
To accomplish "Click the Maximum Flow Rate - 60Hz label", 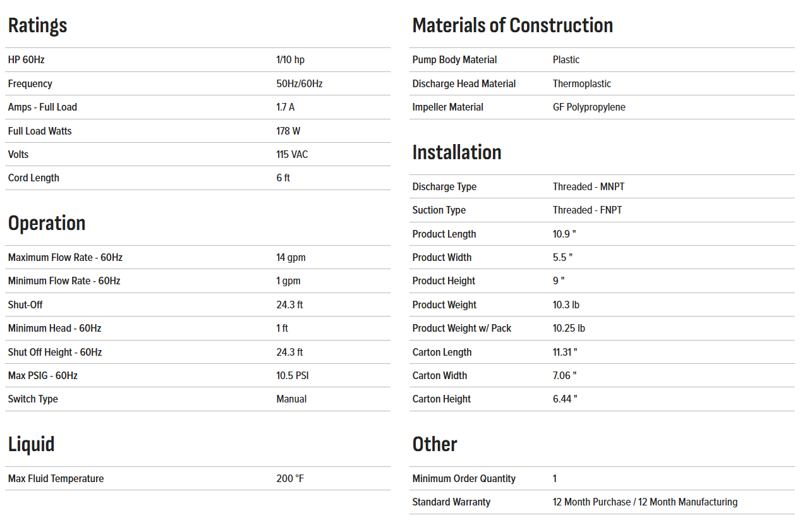I will [x=65, y=257].
